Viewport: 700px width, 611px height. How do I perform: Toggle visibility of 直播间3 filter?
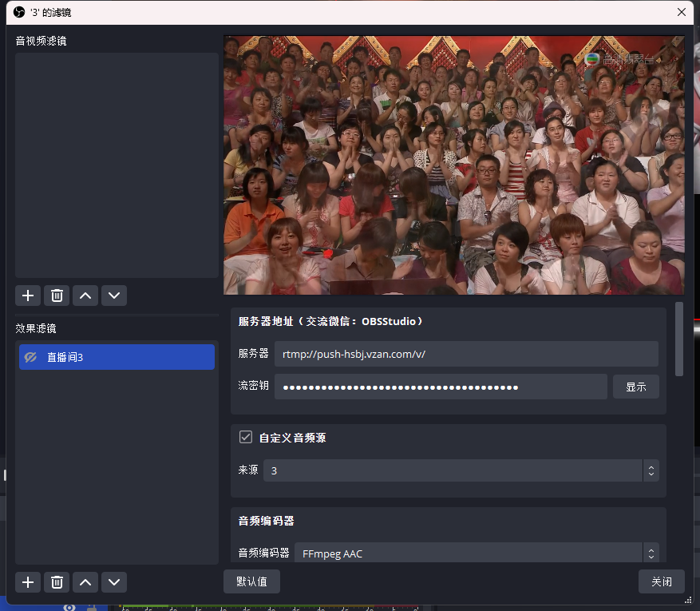click(31, 358)
